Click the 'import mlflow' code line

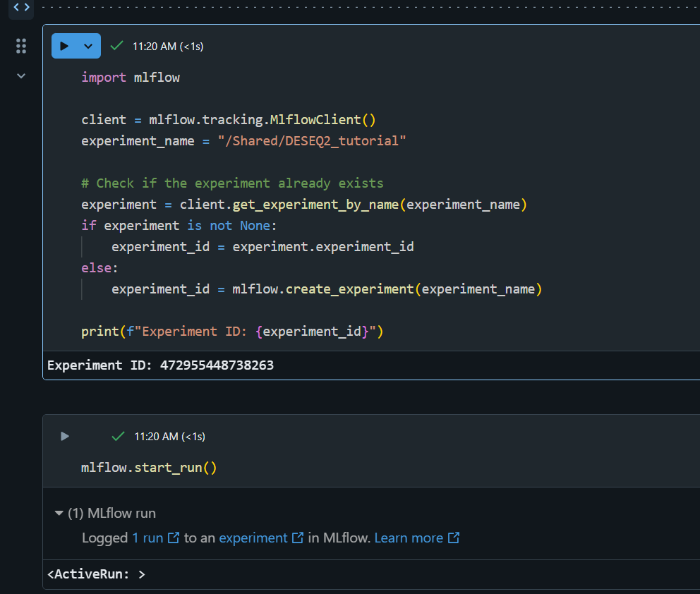click(131, 77)
